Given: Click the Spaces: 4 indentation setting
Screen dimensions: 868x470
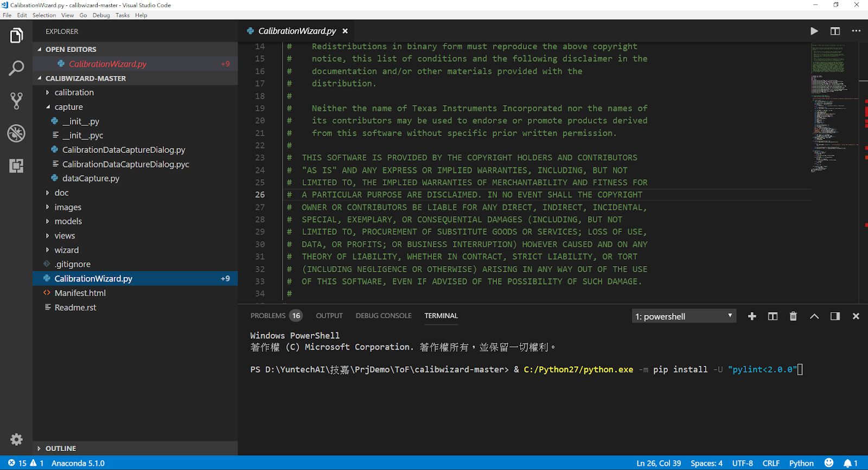Looking at the screenshot, I should [x=706, y=463].
